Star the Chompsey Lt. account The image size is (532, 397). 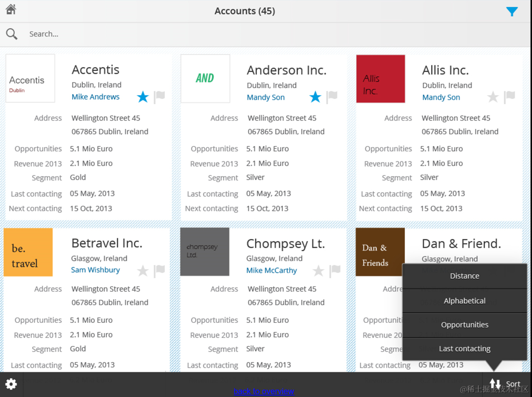[x=318, y=271]
